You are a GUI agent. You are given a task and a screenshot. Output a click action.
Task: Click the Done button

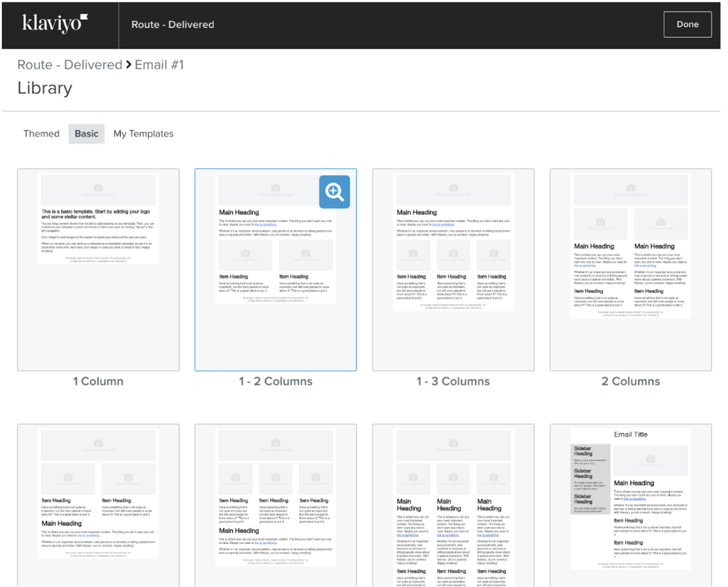pos(687,24)
